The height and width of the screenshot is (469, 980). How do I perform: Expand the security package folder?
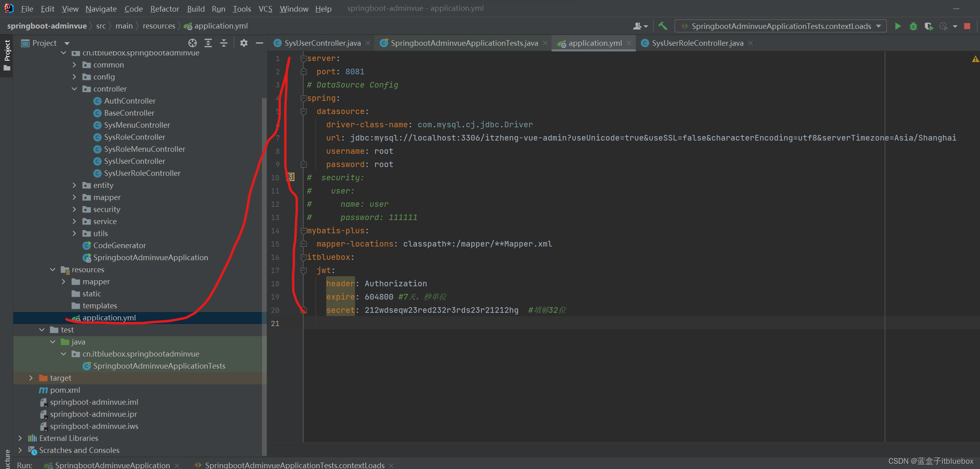74,209
